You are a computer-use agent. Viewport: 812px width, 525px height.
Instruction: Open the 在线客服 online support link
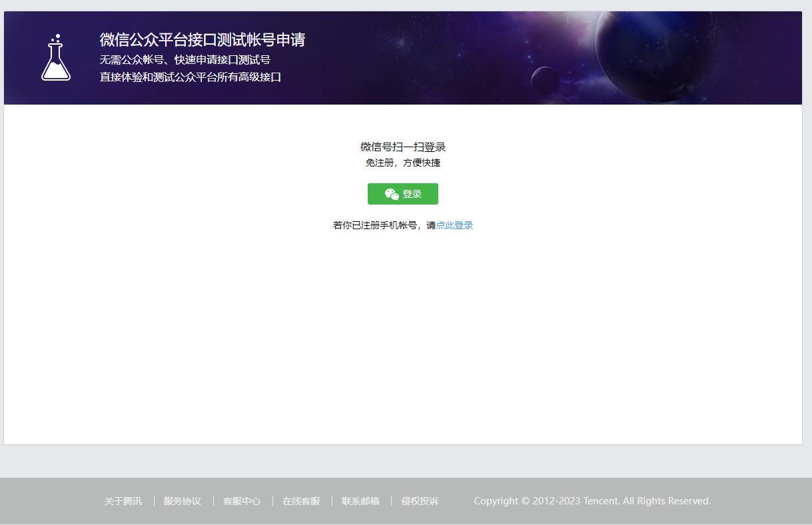point(301,501)
